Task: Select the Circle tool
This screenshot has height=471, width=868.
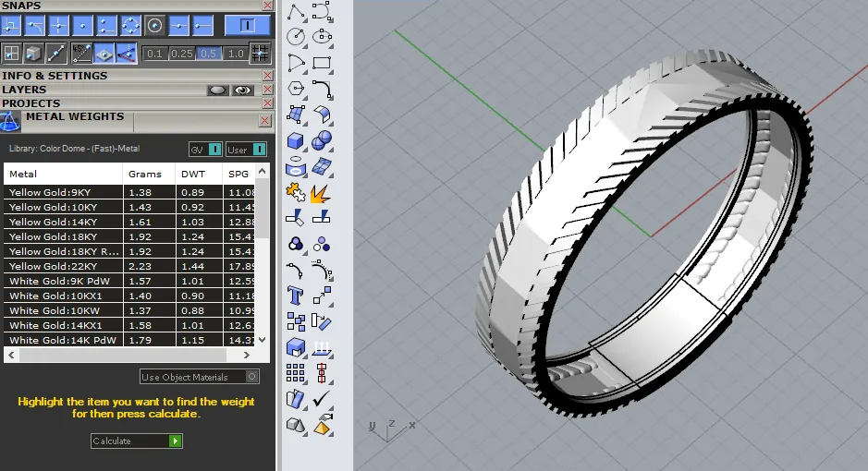Action: point(296,37)
